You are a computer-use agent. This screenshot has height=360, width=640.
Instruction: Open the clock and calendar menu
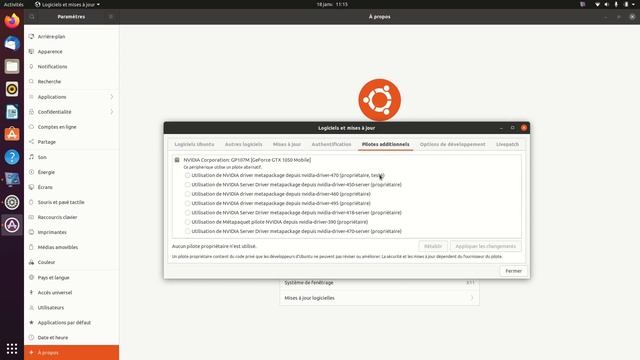tap(332, 4)
